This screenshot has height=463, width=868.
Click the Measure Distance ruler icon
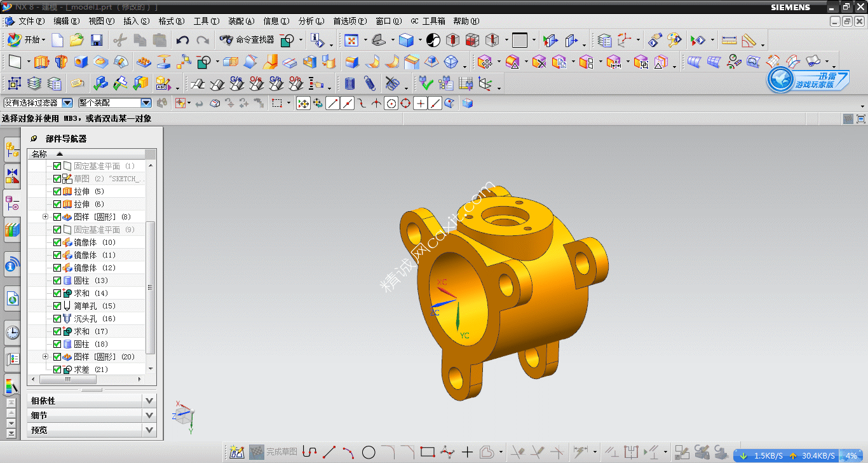tap(729, 40)
